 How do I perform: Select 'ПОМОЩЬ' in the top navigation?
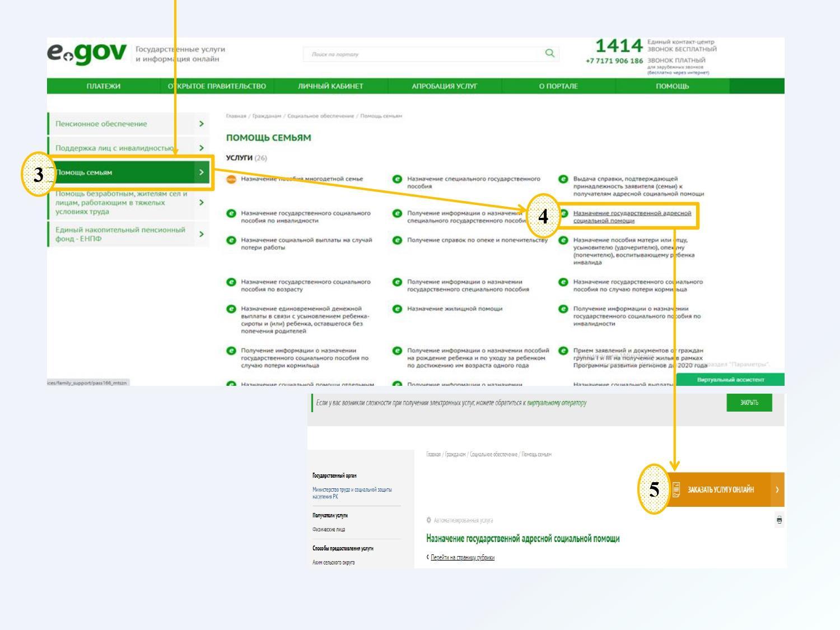[x=672, y=86]
